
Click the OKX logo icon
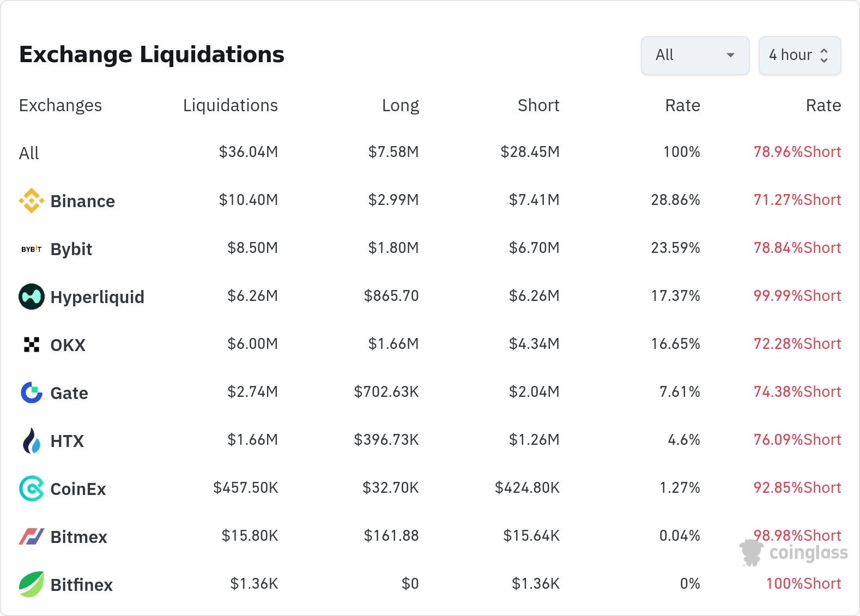coord(32,345)
